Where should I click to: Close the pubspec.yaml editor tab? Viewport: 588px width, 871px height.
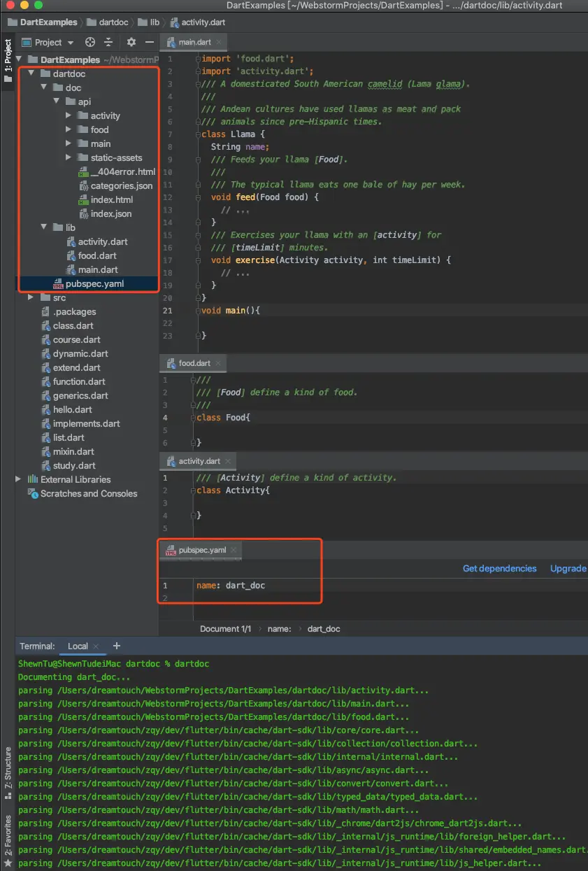point(234,551)
